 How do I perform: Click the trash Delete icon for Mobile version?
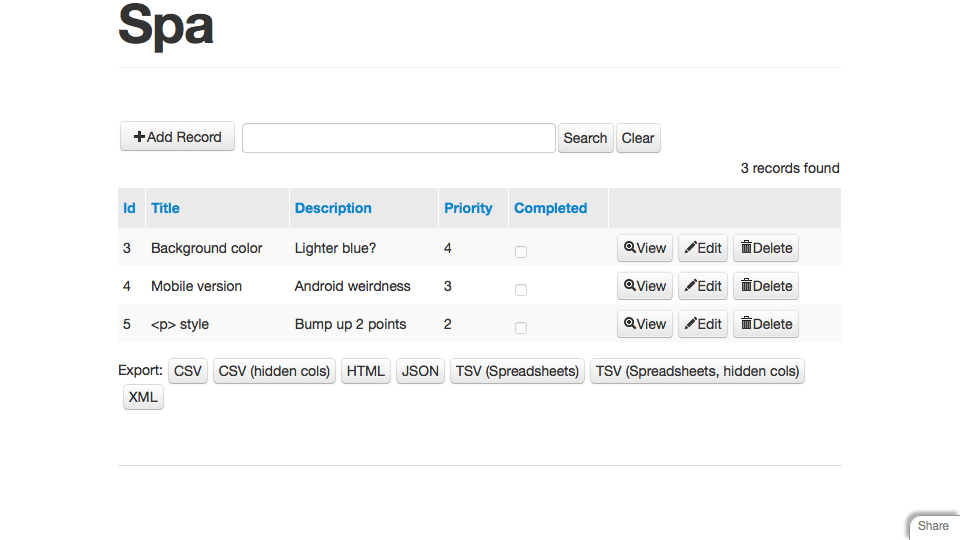[746, 285]
